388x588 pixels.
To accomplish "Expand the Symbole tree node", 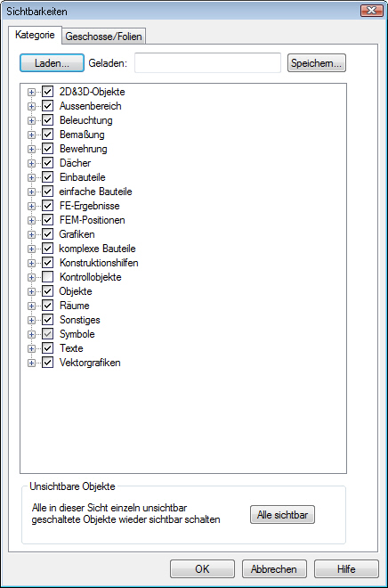I will coord(31,334).
